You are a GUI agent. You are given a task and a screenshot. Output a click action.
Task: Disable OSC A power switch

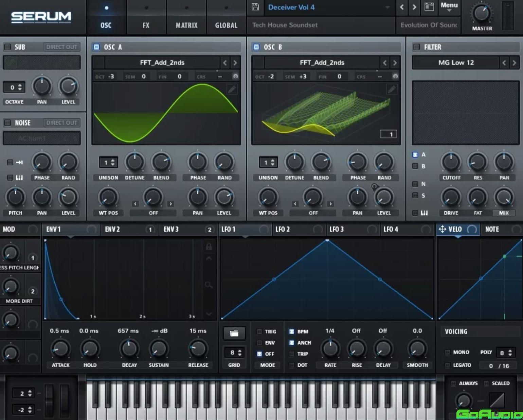tap(96, 47)
